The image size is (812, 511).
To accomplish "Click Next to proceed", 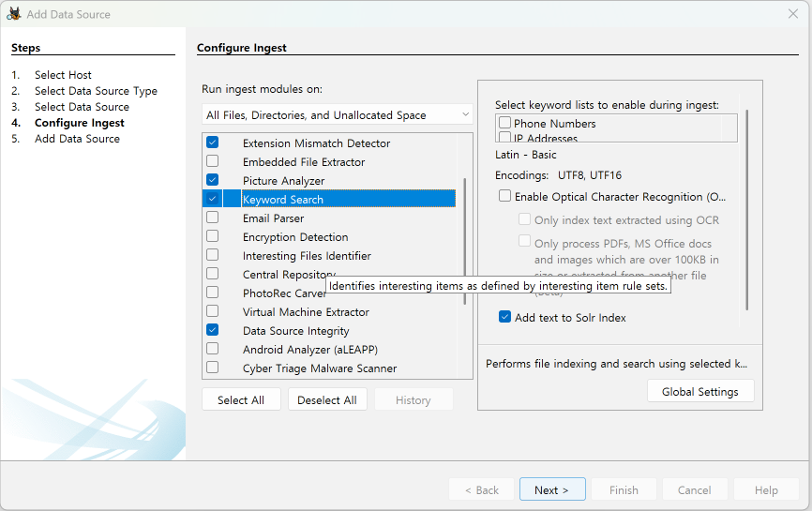I will click(x=552, y=489).
